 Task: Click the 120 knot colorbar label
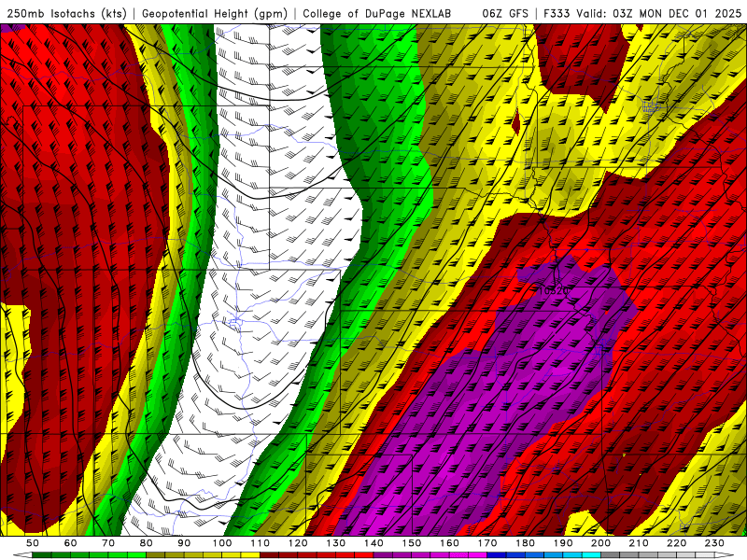pyautogui.click(x=298, y=543)
